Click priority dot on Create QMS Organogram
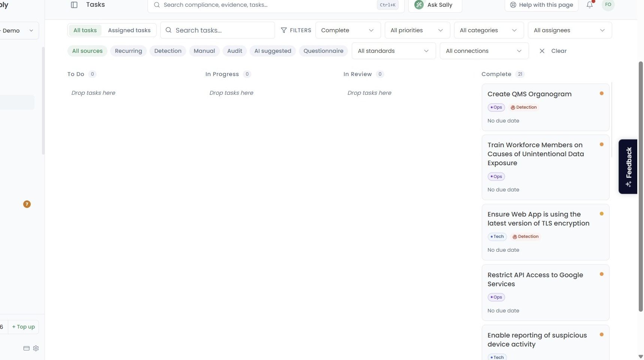 point(602,93)
